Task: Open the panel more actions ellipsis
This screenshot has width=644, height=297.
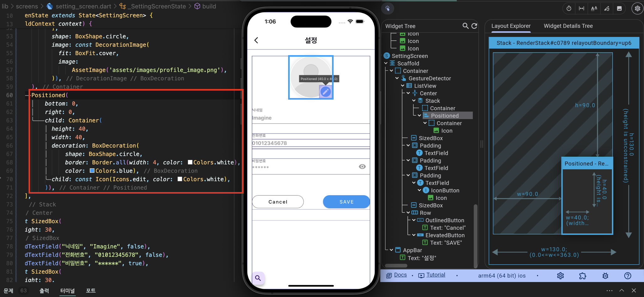Action: (x=609, y=291)
